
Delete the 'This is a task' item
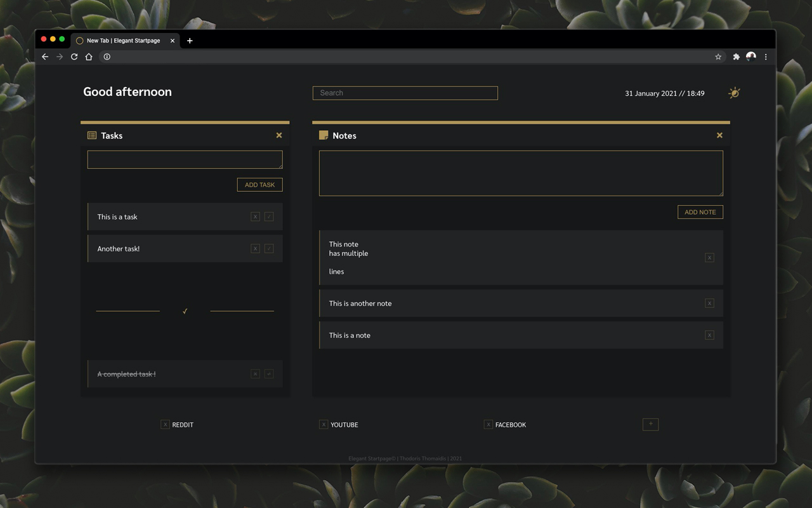tap(255, 217)
